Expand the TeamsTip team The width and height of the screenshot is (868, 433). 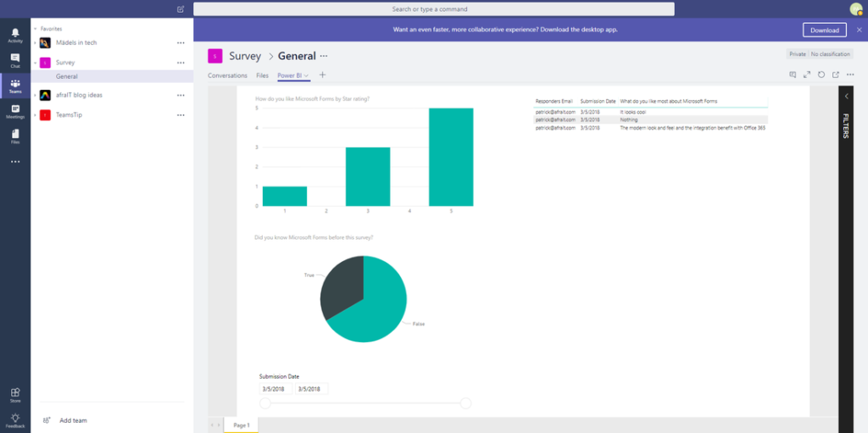[35, 115]
